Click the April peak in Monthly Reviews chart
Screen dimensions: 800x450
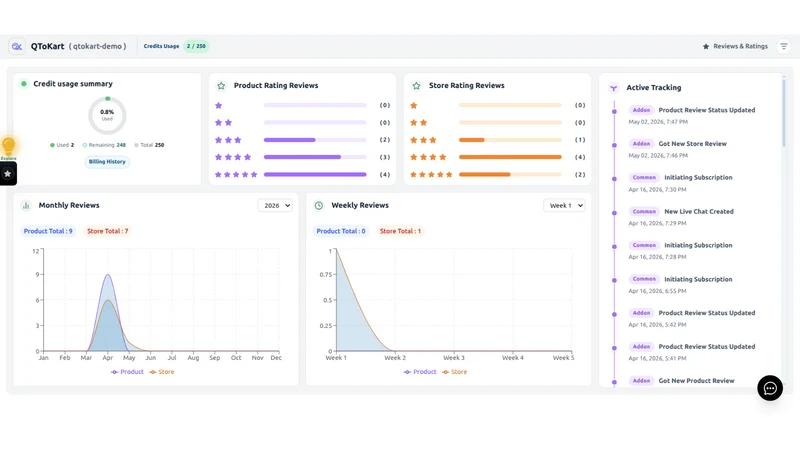tap(108, 275)
